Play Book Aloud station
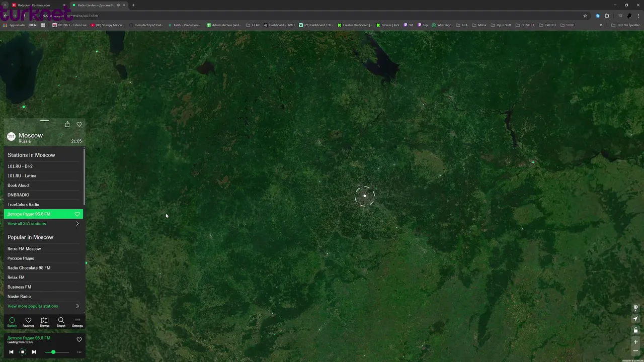The width and height of the screenshot is (644, 362). tap(43, 186)
